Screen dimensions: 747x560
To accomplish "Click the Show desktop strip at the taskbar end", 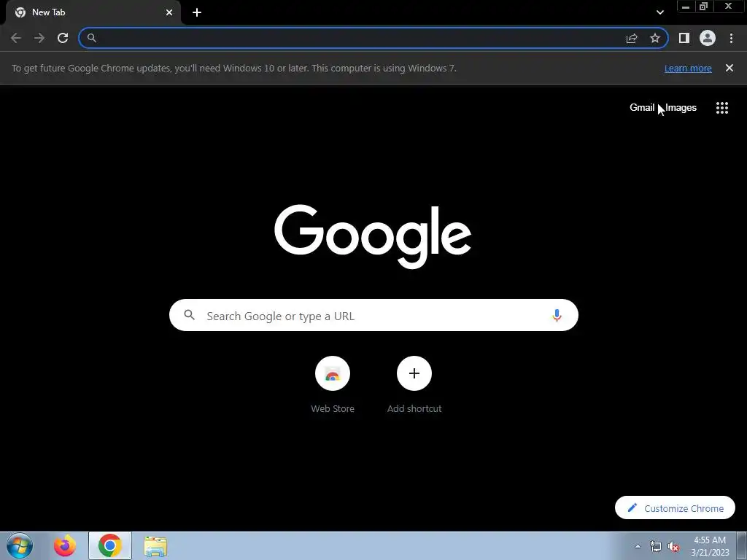I will pos(742,545).
